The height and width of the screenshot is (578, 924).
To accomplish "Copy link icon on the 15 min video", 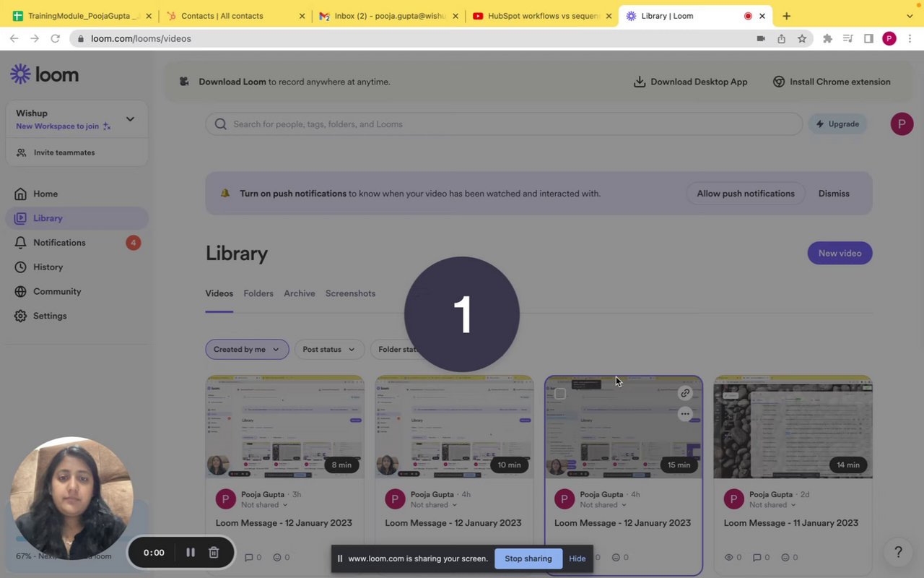I will (x=685, y=393).
